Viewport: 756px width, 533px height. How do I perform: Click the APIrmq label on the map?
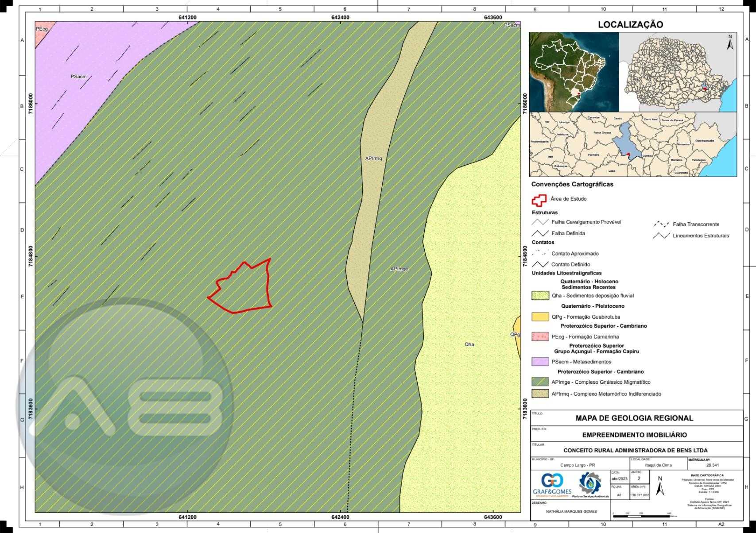pyautogui.click(x=373, y=158)
